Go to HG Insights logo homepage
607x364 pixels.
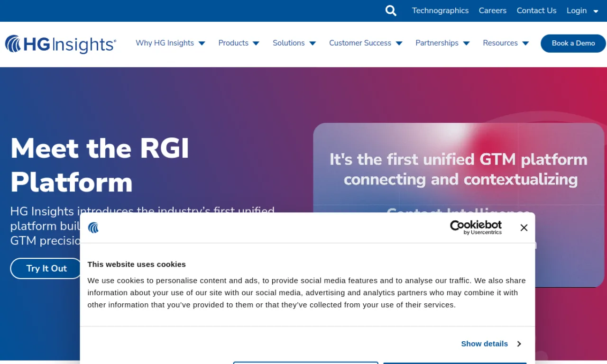61,44
